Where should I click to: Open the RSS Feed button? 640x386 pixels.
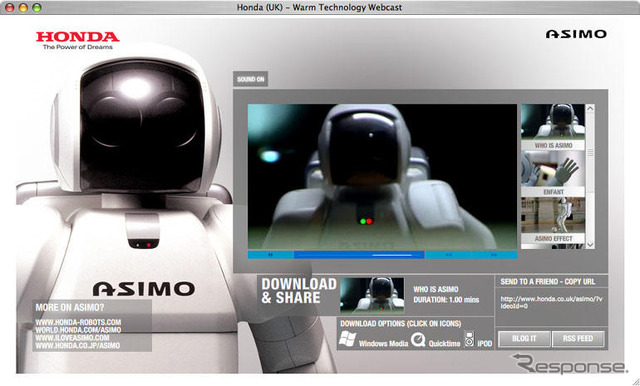578,339
